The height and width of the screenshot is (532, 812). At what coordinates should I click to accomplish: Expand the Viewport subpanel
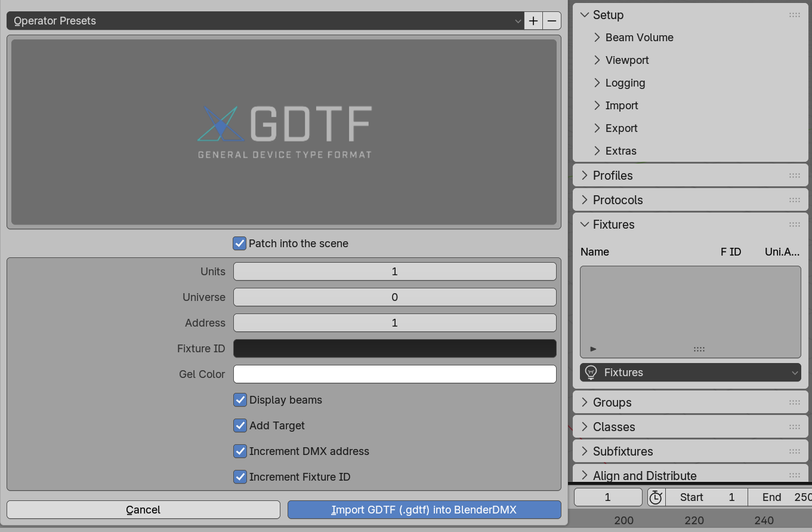pyautogui.click(x=597, y=60)
